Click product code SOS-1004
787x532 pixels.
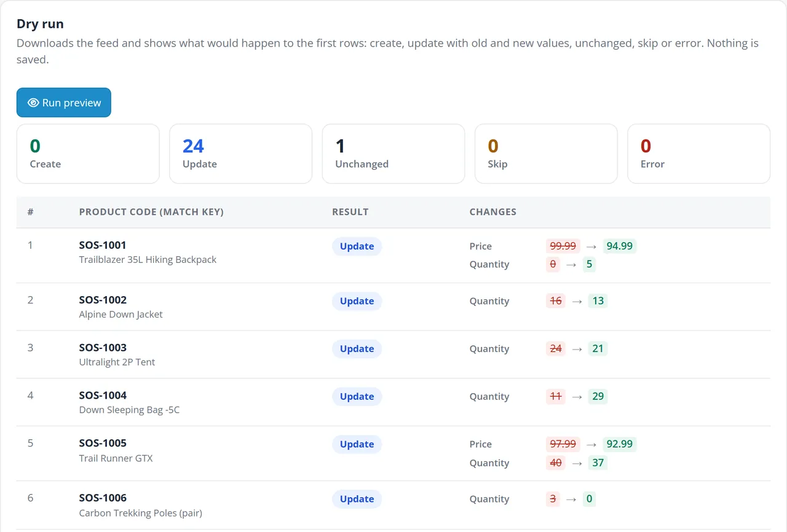103,396
